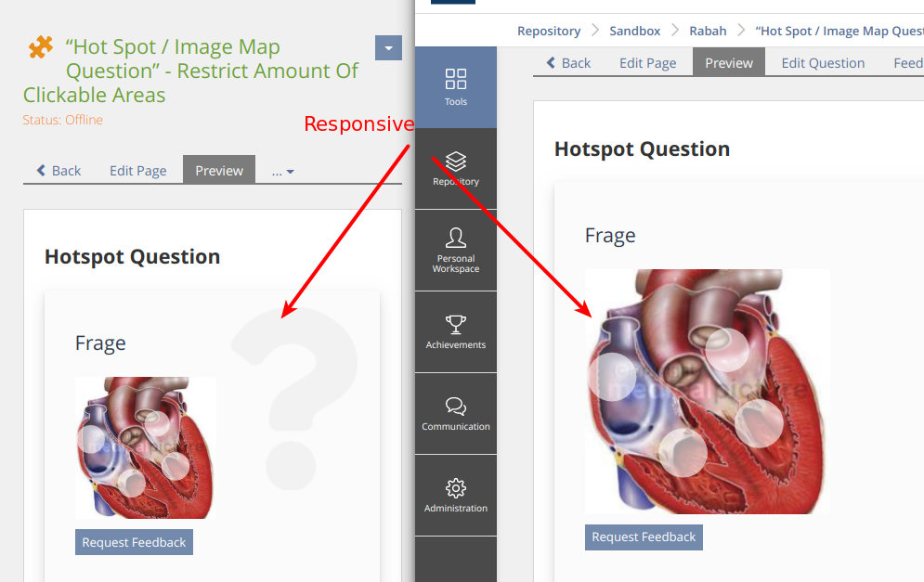Expand the caret dropdown button beside the page title

tap(388, 47)
